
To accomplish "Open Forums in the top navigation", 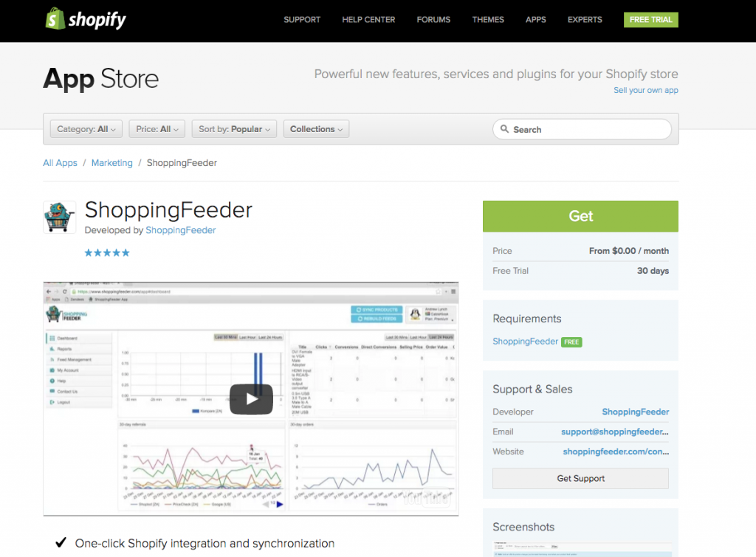I will pyautogui.click(x=433, y=20).
